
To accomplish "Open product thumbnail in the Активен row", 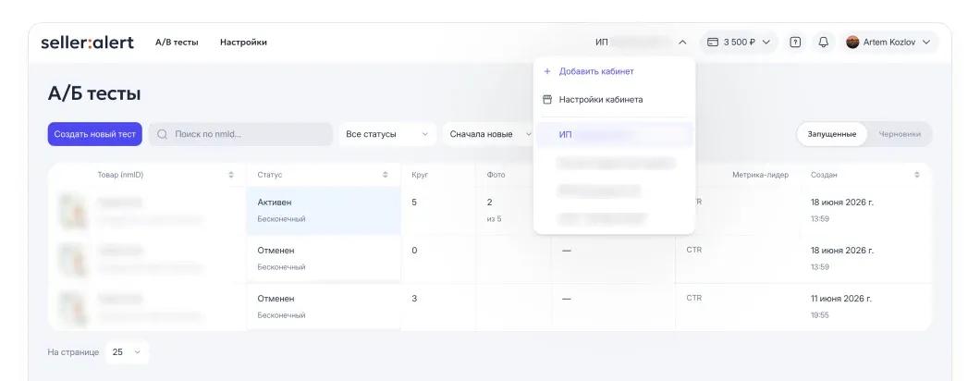I will [x=72, y=211].
